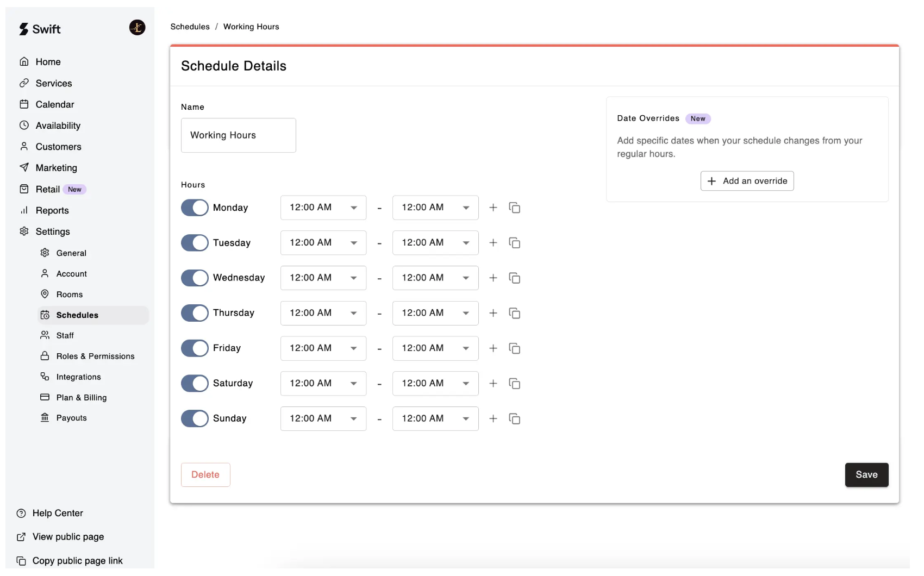Toggle Sunday working hours off
Screen dimensions: 924x576
pyautogui.click(x=195, y=418)
